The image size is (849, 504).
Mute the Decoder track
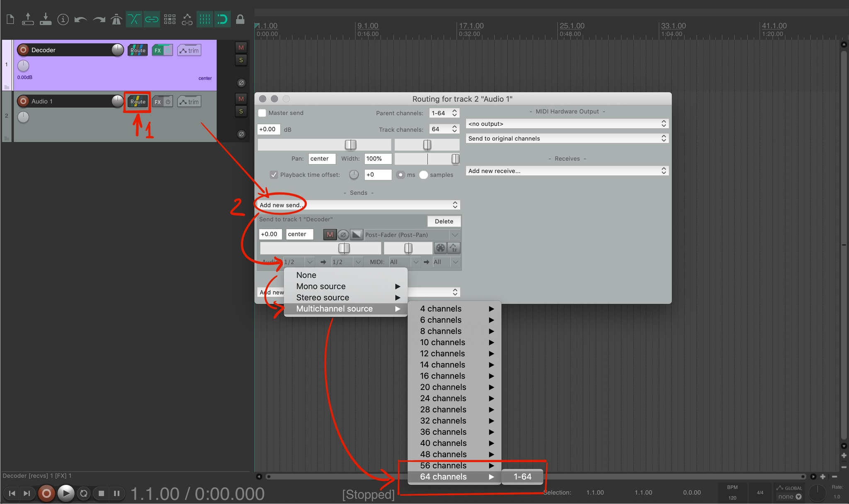point(241,48)
